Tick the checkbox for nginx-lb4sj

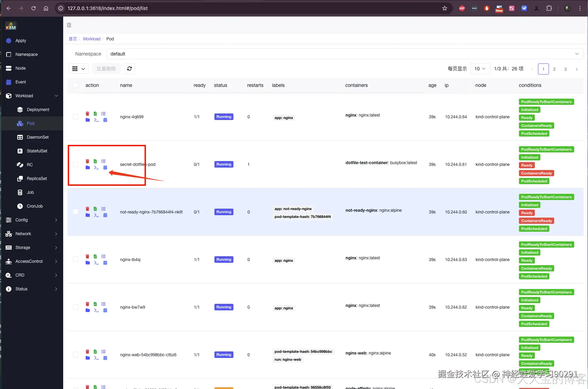[76, 259]
